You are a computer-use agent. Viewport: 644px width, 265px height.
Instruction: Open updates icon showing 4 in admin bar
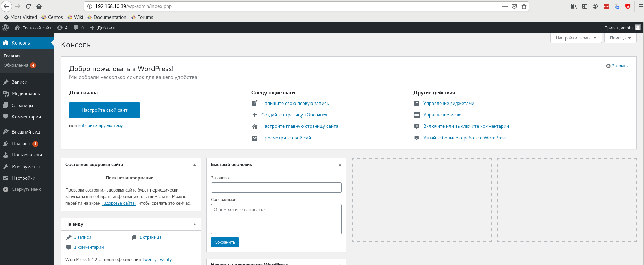[x=62, y=28]
